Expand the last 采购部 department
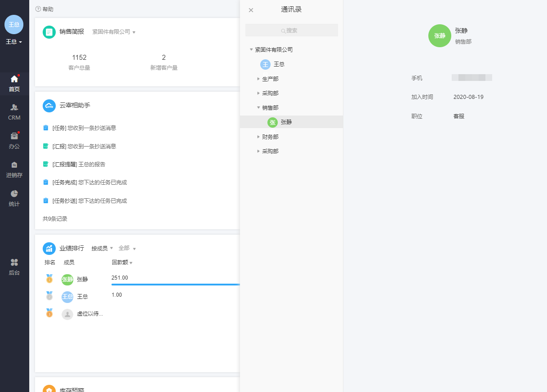The image size is (547, 392). point(258,151)
